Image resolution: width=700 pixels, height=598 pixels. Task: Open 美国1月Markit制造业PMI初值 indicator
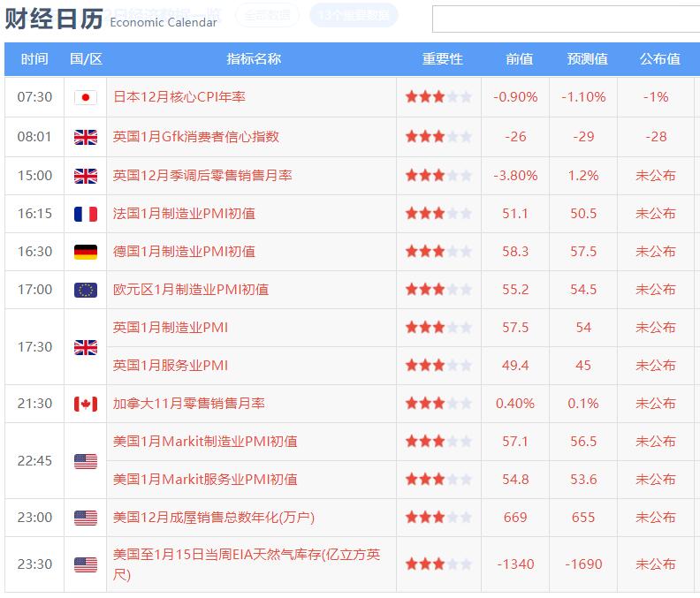coord(205,442)
